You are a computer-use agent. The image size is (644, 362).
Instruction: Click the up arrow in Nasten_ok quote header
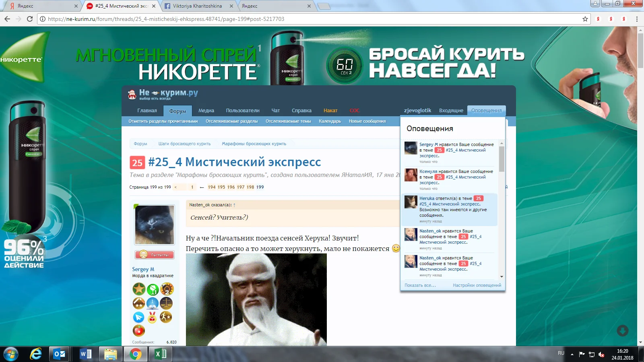point(234,205)
